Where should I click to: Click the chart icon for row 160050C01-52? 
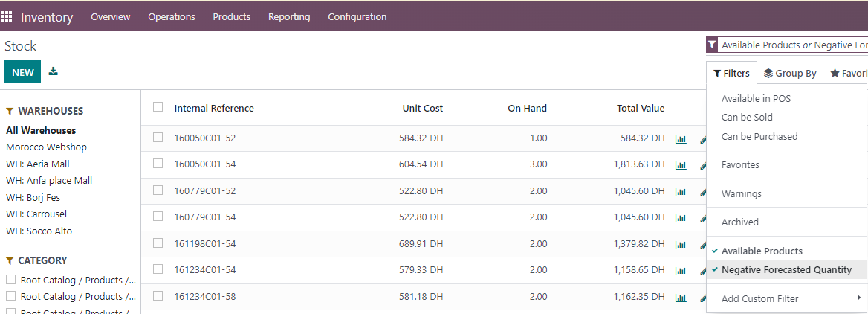click(x=681, y=138)
